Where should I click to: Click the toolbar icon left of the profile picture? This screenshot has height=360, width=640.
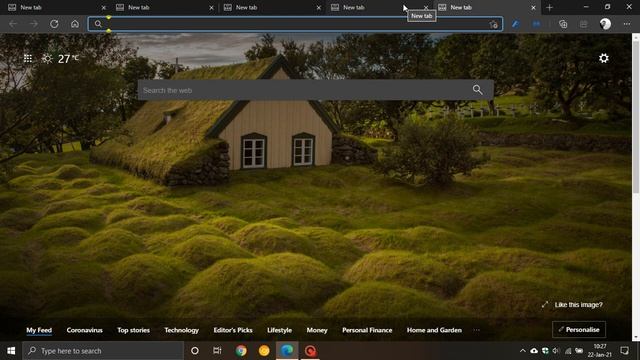[x=584, y=24]
